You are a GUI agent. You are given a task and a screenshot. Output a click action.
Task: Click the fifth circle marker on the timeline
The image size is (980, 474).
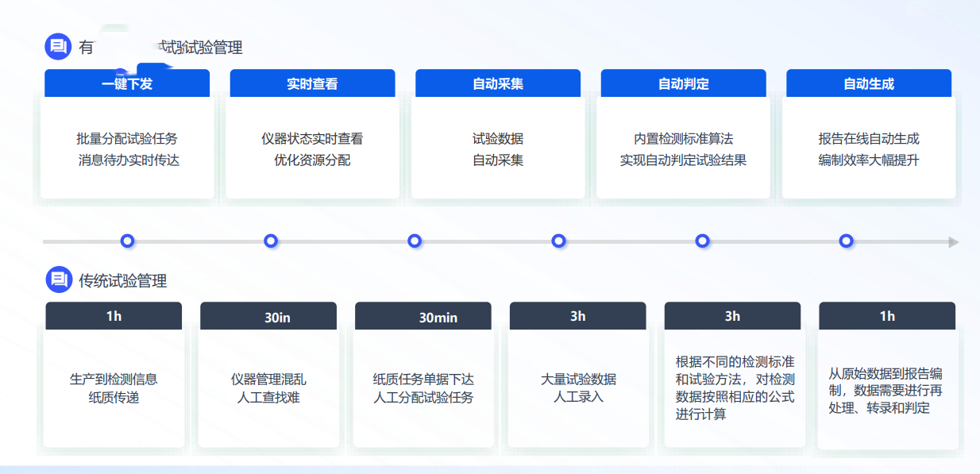pyautogui.click(x=703, y=241)
